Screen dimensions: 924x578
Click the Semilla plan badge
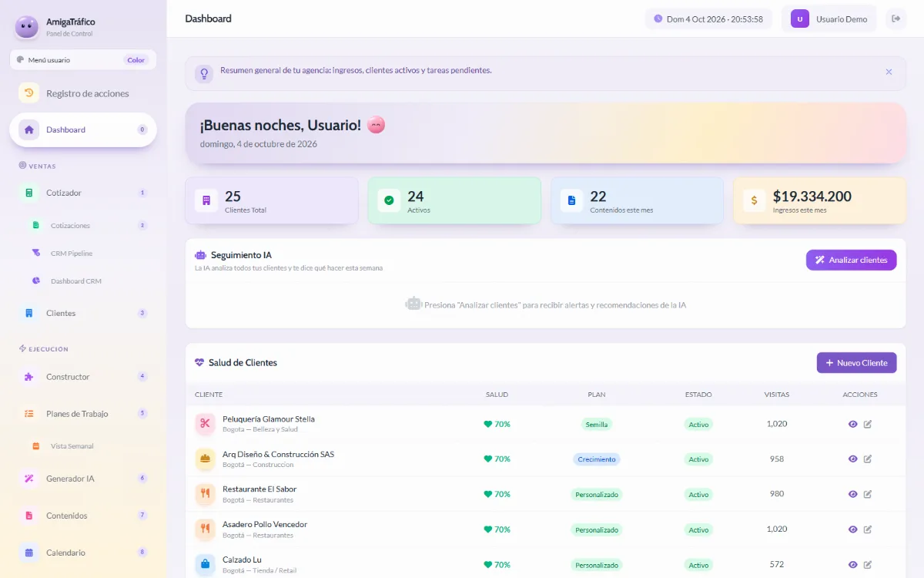[x=597, y=424]
